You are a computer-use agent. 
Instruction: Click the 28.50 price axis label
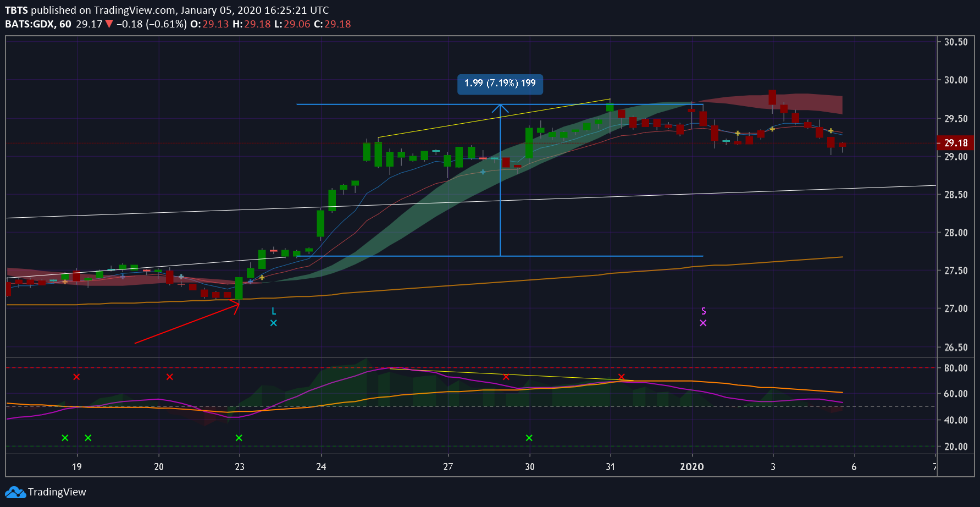[956, 195]
